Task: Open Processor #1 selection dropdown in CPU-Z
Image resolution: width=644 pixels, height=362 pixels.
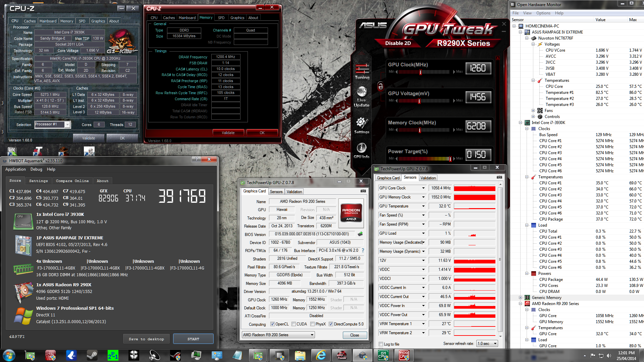Action: click(67, 124)
